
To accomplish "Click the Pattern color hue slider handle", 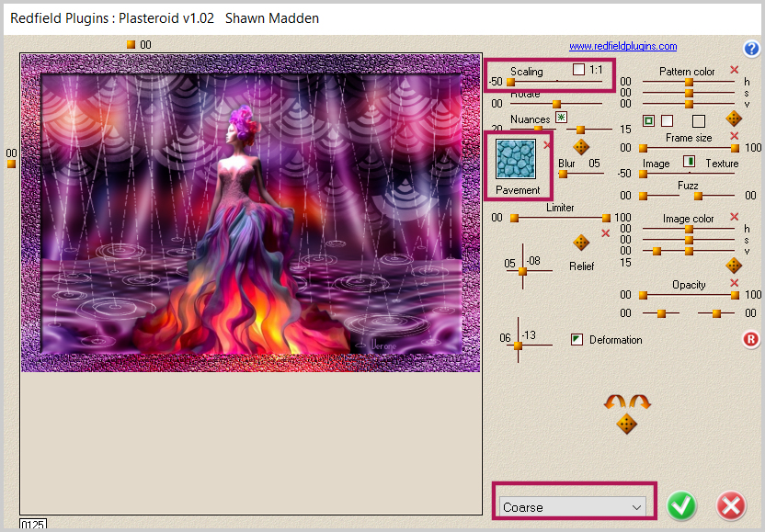I will tap(689, 82).
